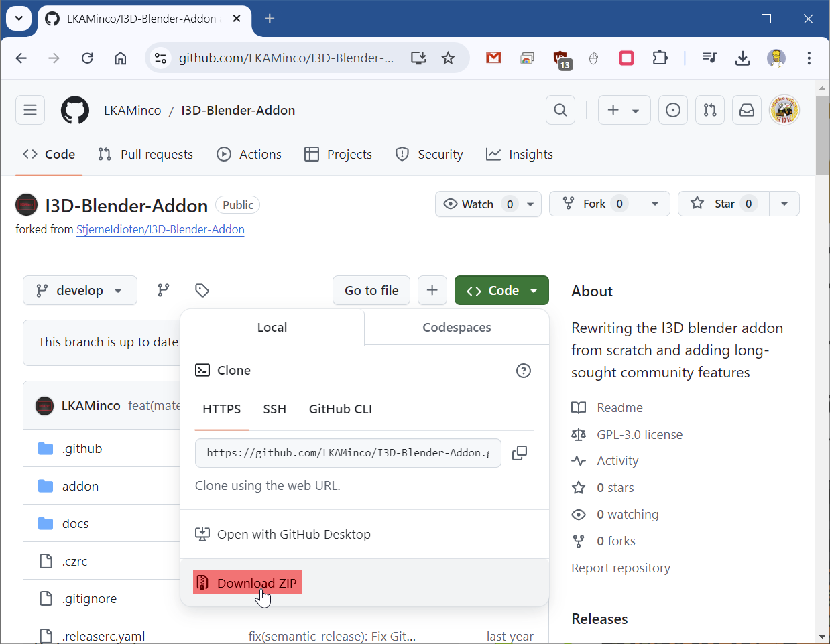Open the .gitignore file
Viewport: 830px width, 644px height.
(x=90, y=599)
